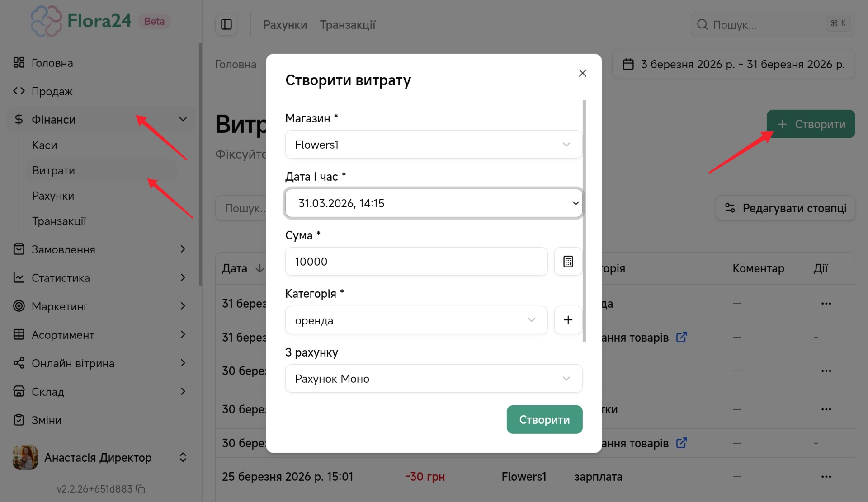Viewport: 868px width, 502px height.
Task: Open Транзакції tab in top bar
Action: tap(347, 25)
